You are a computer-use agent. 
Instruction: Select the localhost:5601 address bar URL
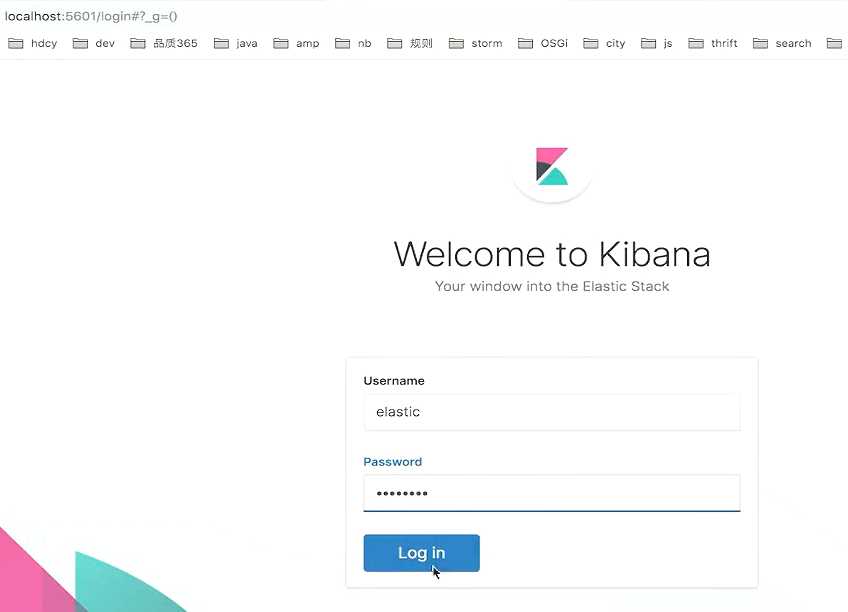point(91,16)
